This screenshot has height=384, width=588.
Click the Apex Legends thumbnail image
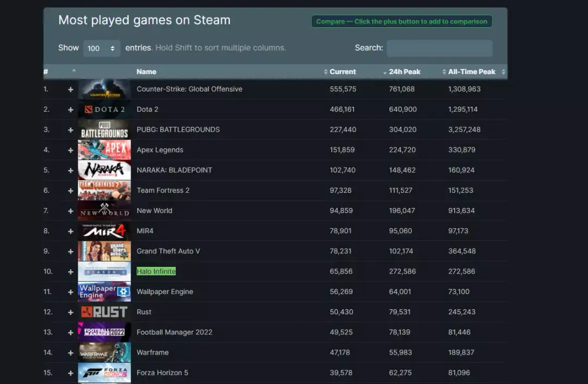pyautogui.click(x=104, y=150)
